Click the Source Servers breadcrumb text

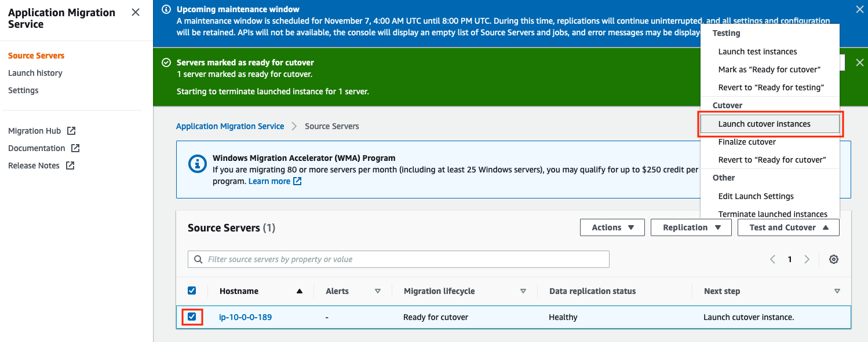click(332, 126)
